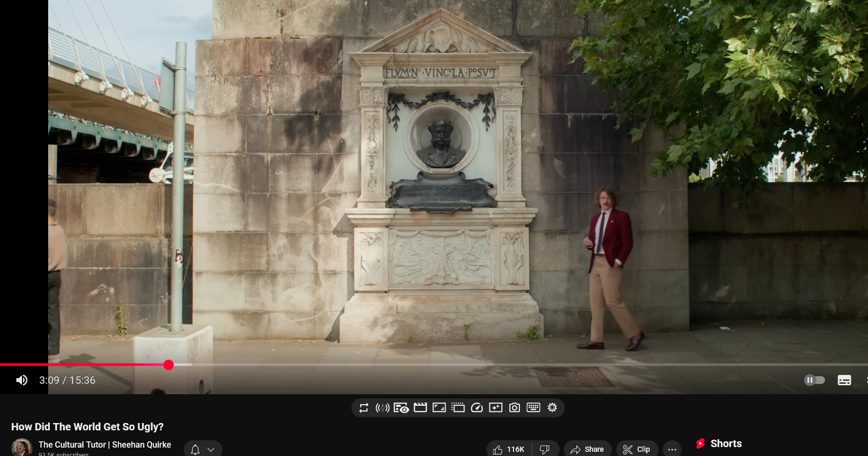Open the playback speed gauge icon
868x456 pixels.
pyautogui.click(x=477, y=407)
